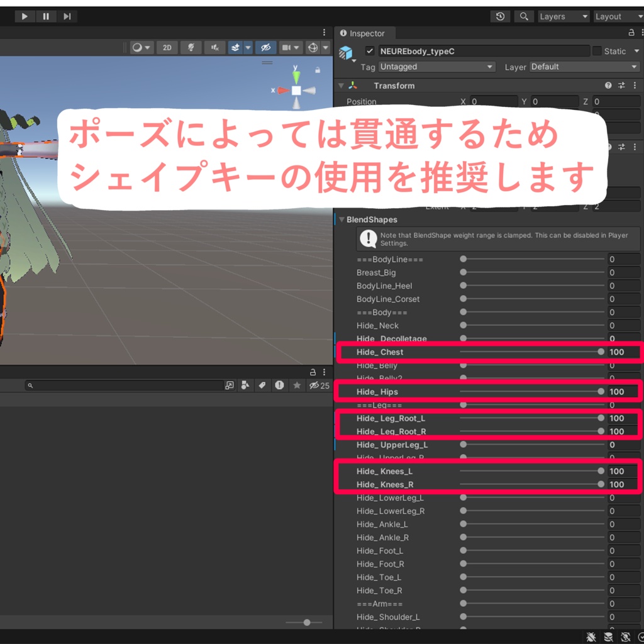Open scene Gizmos sphere icon

pos(313,48)
